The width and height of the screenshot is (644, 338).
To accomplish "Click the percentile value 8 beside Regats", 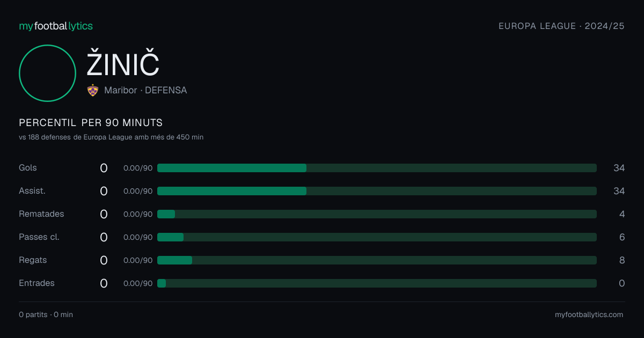I will coord(622,260).
